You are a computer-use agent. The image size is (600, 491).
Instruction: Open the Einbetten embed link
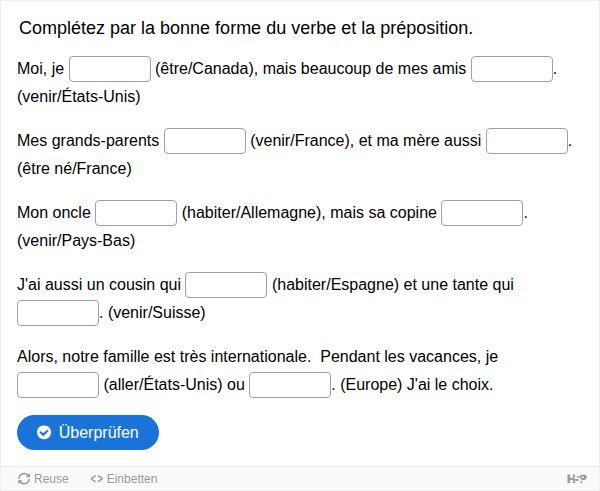pos(124,478)
